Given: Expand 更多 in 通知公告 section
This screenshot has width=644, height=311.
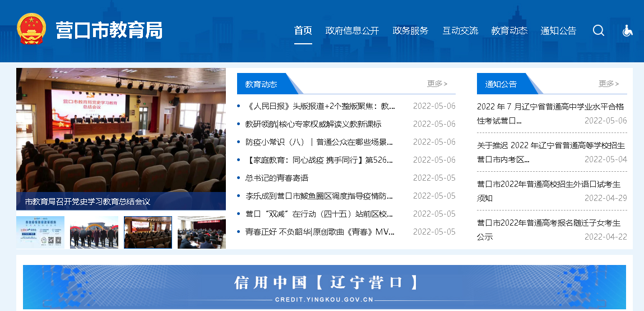Looking at the screenshot, I should click(608, 84).
